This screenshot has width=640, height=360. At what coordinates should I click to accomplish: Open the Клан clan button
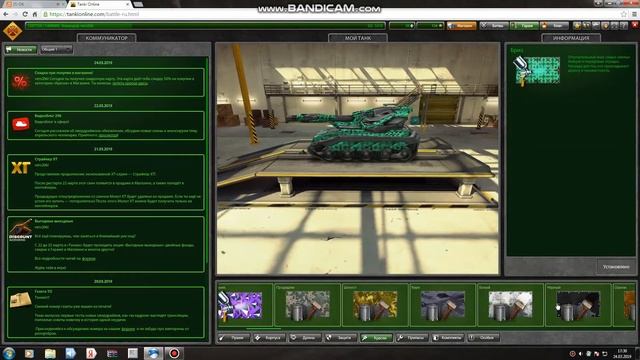coord(554,26)
